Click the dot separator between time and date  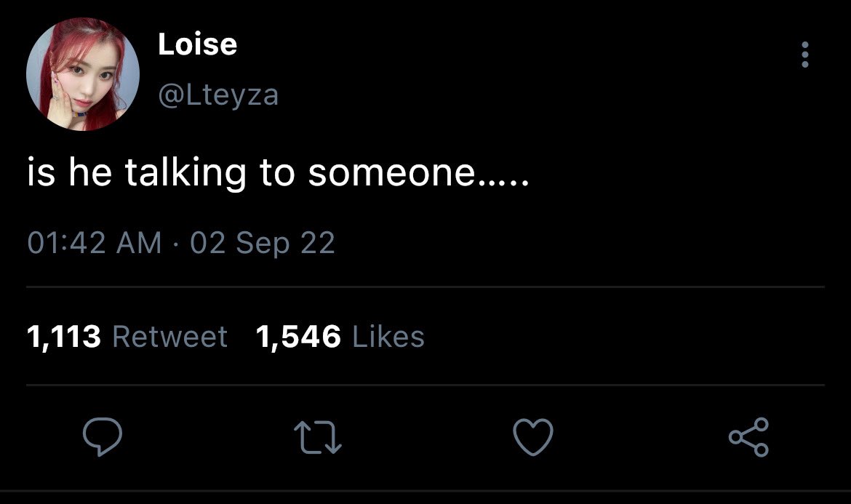tap(176, 244)
